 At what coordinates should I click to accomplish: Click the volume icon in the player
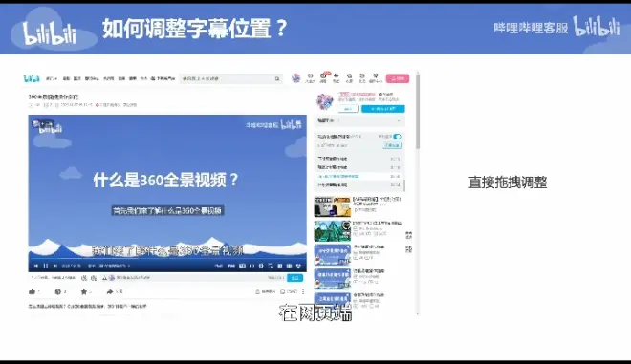(251, 266)
